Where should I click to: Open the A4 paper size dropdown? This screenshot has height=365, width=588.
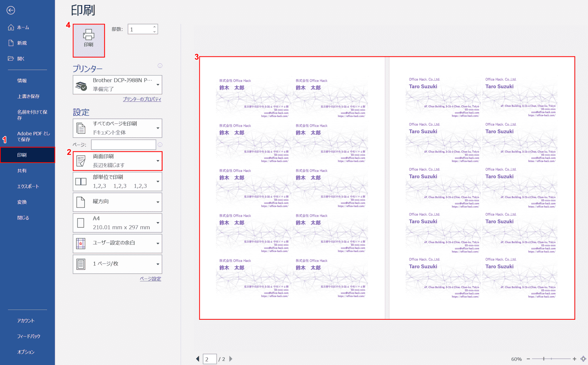coord(117,223)
